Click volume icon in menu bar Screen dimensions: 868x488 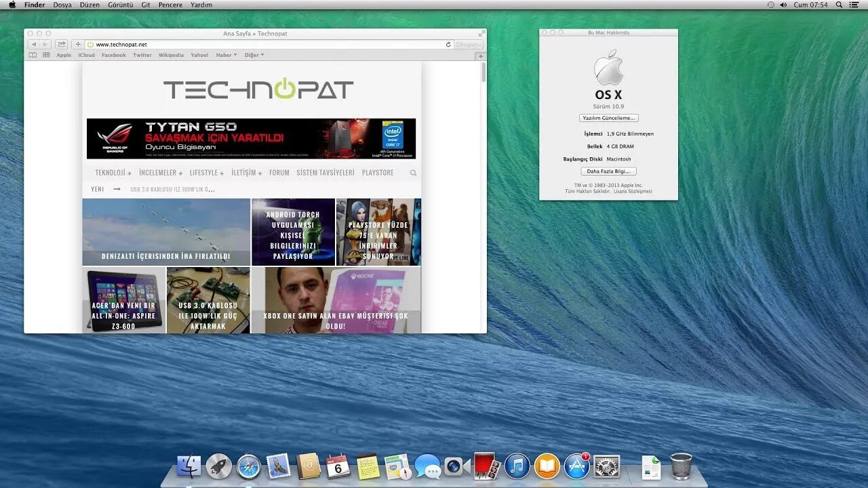783,5
